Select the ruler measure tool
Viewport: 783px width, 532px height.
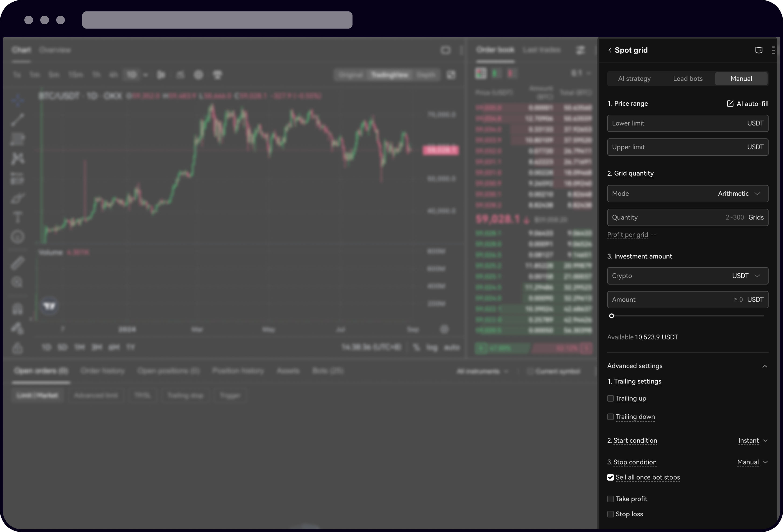tap(18, 263)
